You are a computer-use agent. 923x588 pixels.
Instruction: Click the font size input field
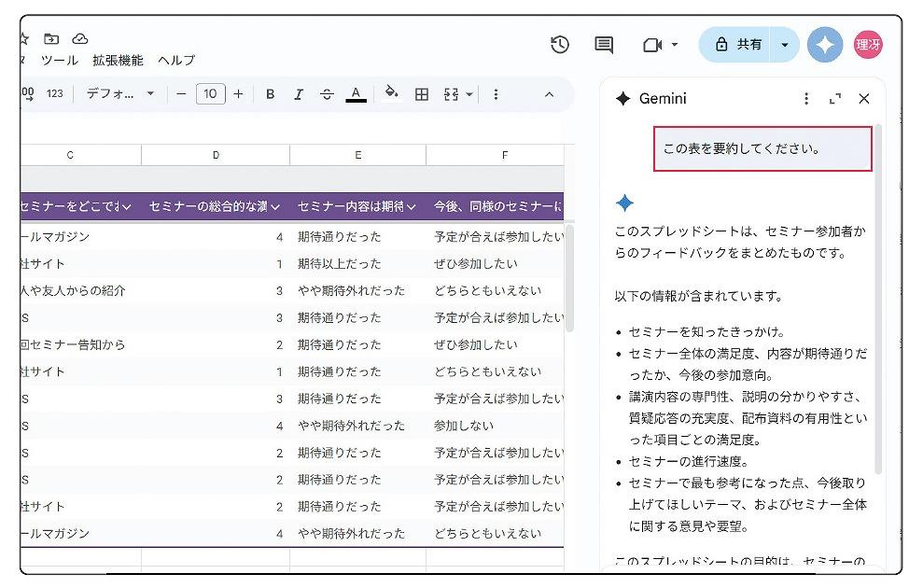pos(210,94)
